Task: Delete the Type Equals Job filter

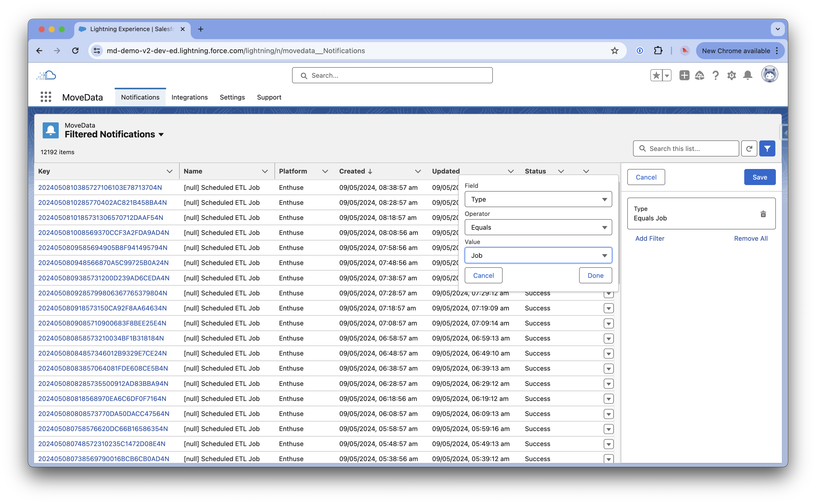Action: tap(763, 214)
